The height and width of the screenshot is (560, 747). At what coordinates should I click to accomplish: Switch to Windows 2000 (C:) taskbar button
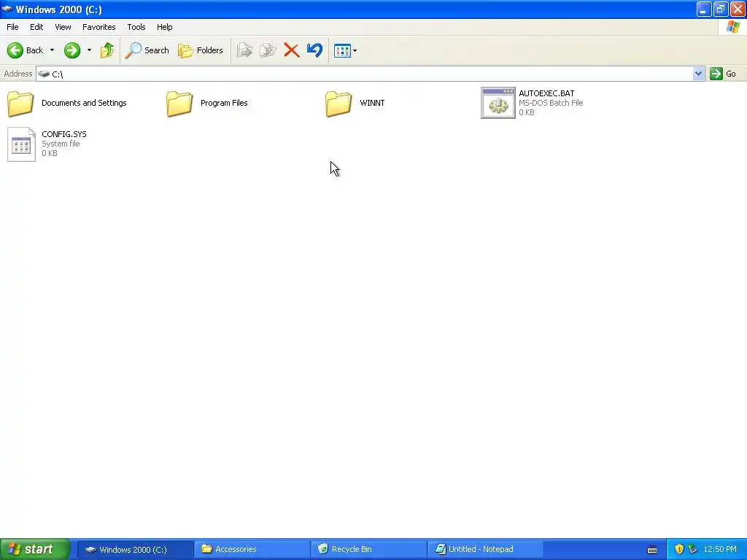click(135, 549)
